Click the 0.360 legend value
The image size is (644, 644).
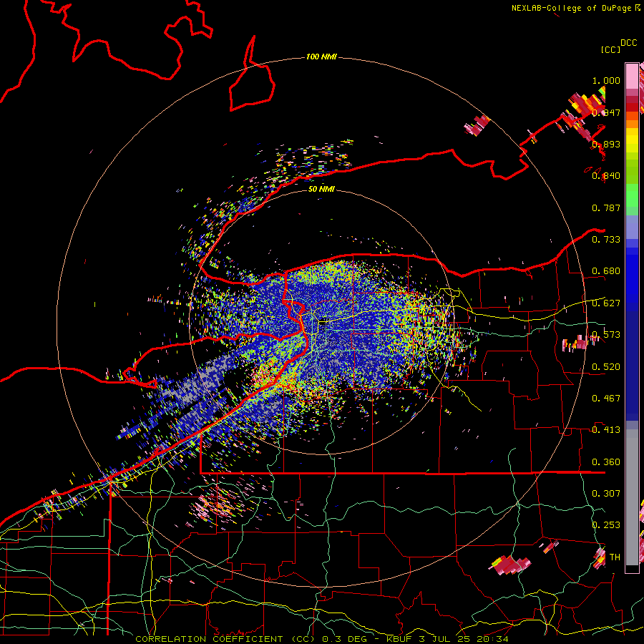pos(606,462)
